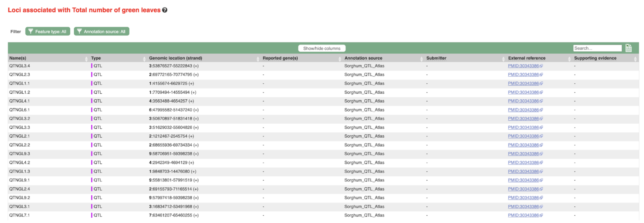Sort by Supporting evidence column arrows

point(635,59)
